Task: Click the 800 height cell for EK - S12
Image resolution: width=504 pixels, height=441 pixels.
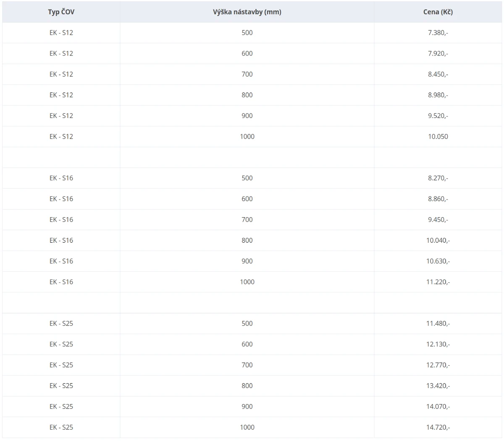Action: pos(247,95)
